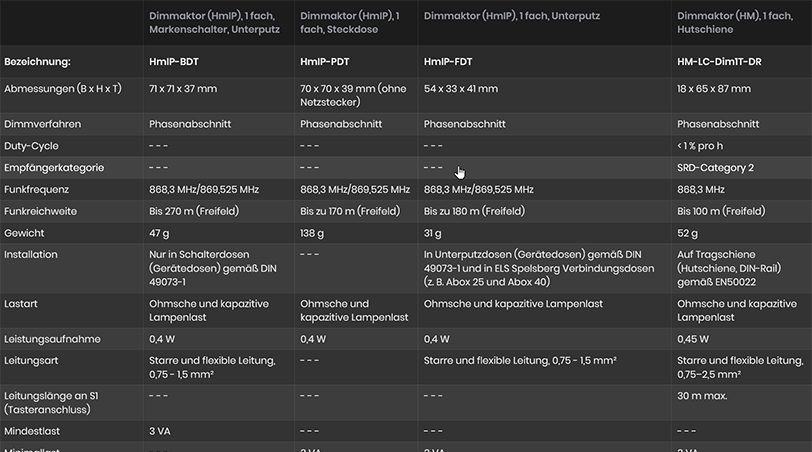This screenshot has width=812, height=452.
Task: Click the Duty-Cycle row label
Action: click(31, 146)
